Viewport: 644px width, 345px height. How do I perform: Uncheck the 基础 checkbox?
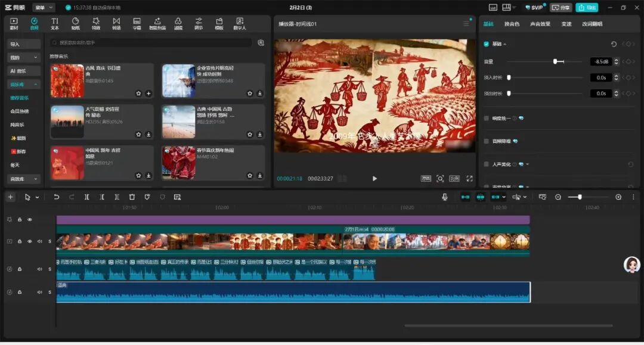pyautogui.click(x=487, y=44)
